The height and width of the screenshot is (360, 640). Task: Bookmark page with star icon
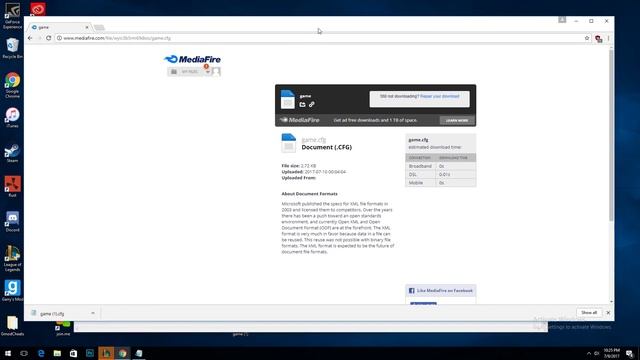point(587,38)
